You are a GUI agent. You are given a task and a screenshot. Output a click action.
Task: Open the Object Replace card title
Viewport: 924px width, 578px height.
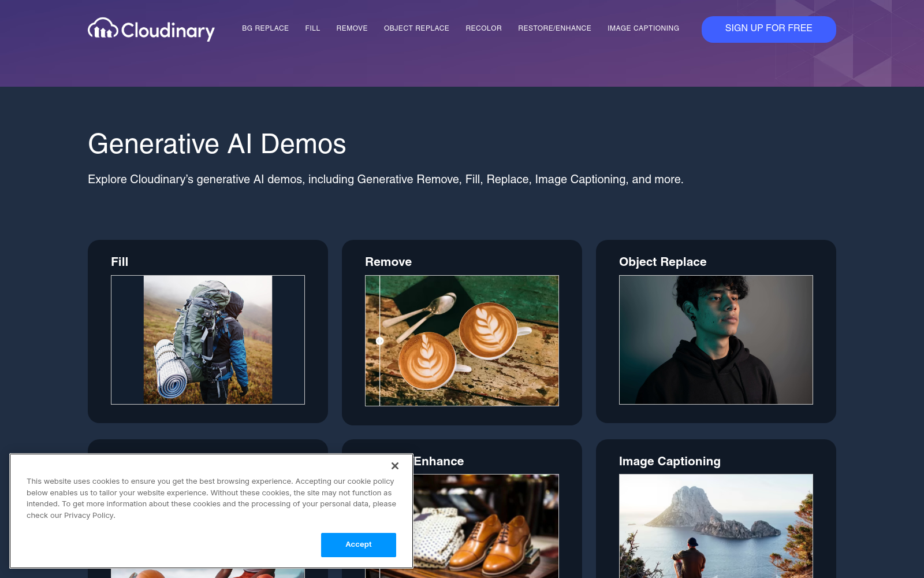click(662, 262)
